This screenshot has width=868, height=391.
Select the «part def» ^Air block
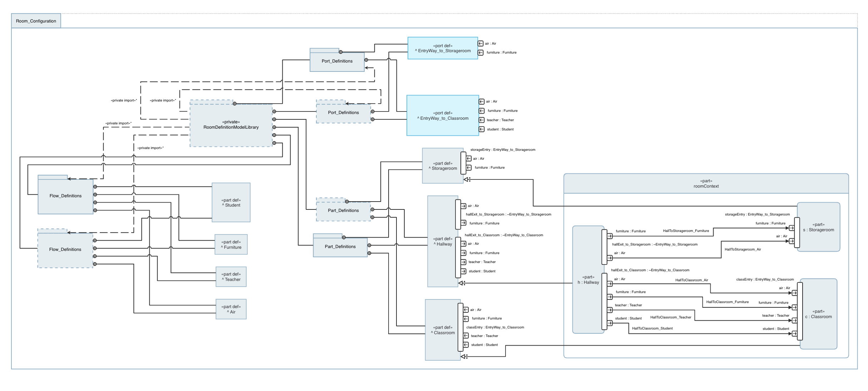pos(231,309)
